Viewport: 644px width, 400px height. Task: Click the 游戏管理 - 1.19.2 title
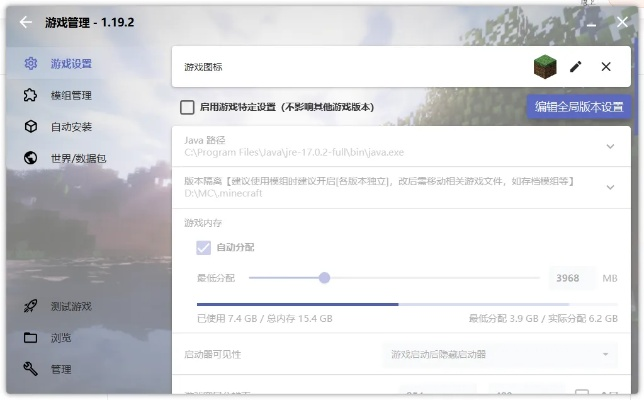pyautogui.click(x=90, y=22)
